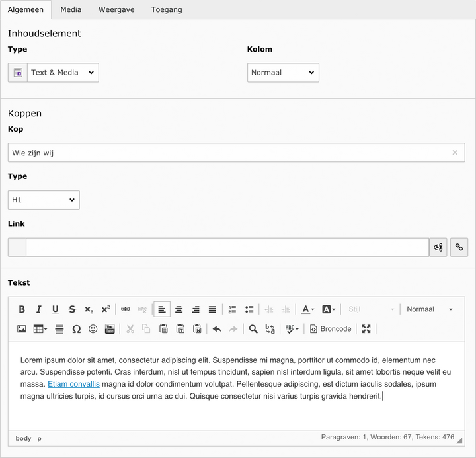476x458 pixels.
Task: Click the "Etiam convallis" hyperlink
Action: tap(73, 384)
